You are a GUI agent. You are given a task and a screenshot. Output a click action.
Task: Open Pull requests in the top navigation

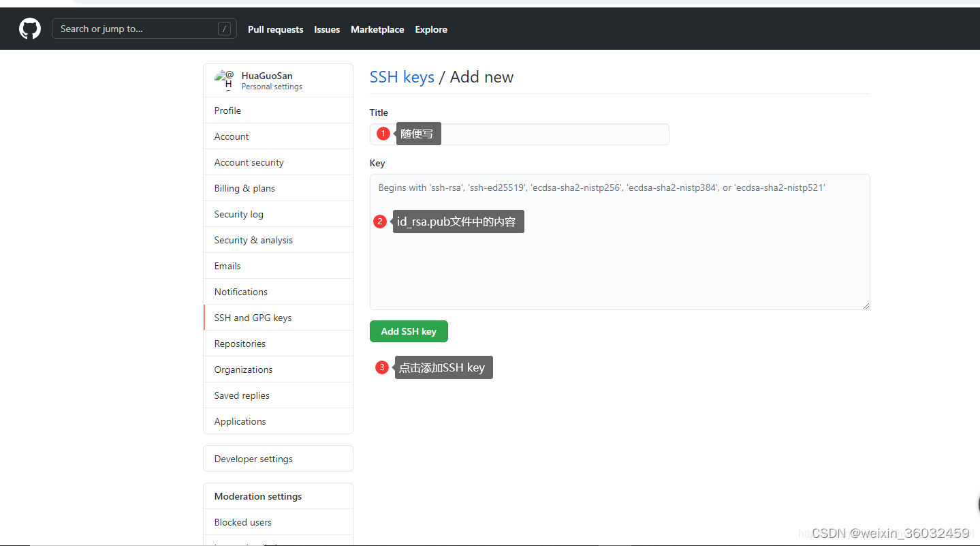[275, 29]
